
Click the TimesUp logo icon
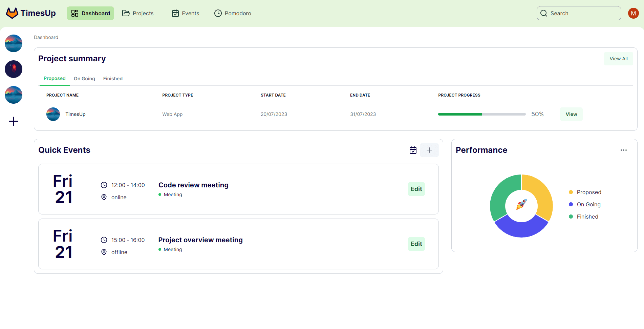(12, 13)
